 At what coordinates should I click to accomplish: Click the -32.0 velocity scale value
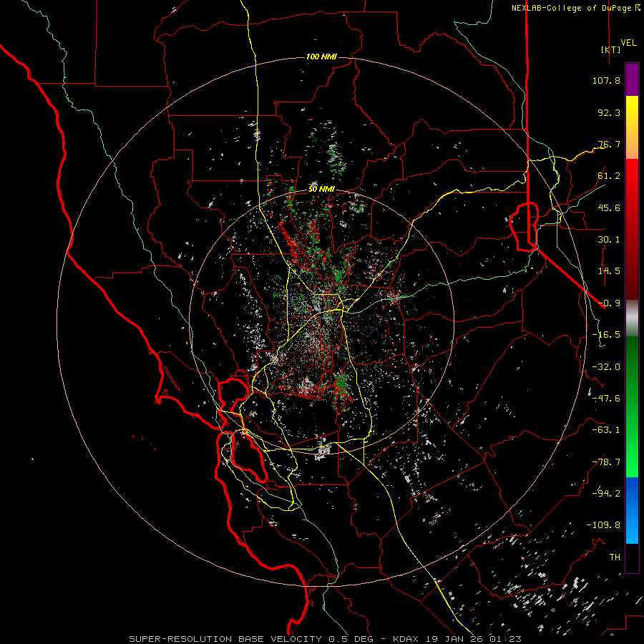tap(606, 367)
